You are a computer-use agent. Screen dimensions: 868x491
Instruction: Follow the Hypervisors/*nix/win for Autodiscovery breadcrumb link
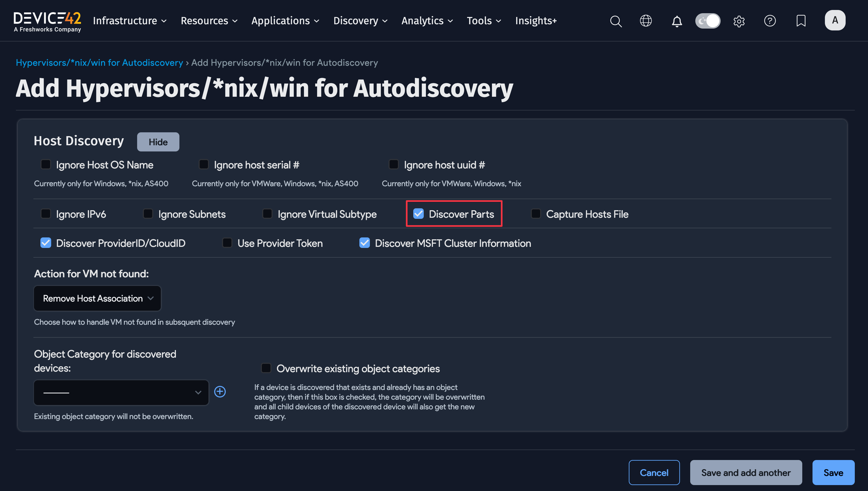pos(99,63)
